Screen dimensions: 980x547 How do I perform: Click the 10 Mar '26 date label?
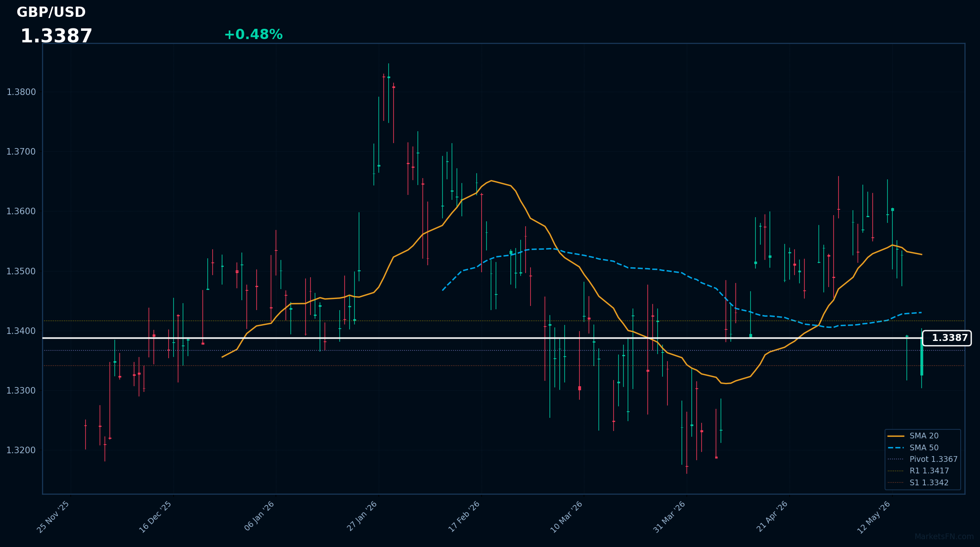coord(566,517)
